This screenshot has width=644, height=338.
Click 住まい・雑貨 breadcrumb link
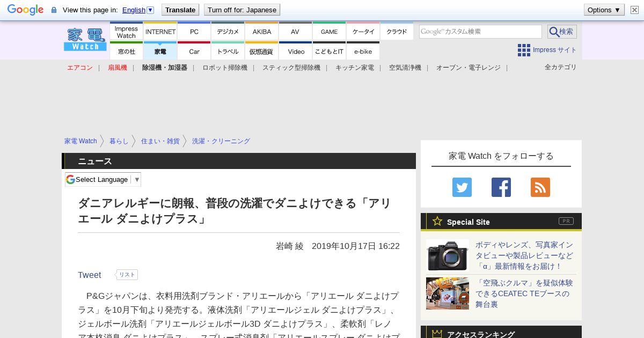click(160, 141)
